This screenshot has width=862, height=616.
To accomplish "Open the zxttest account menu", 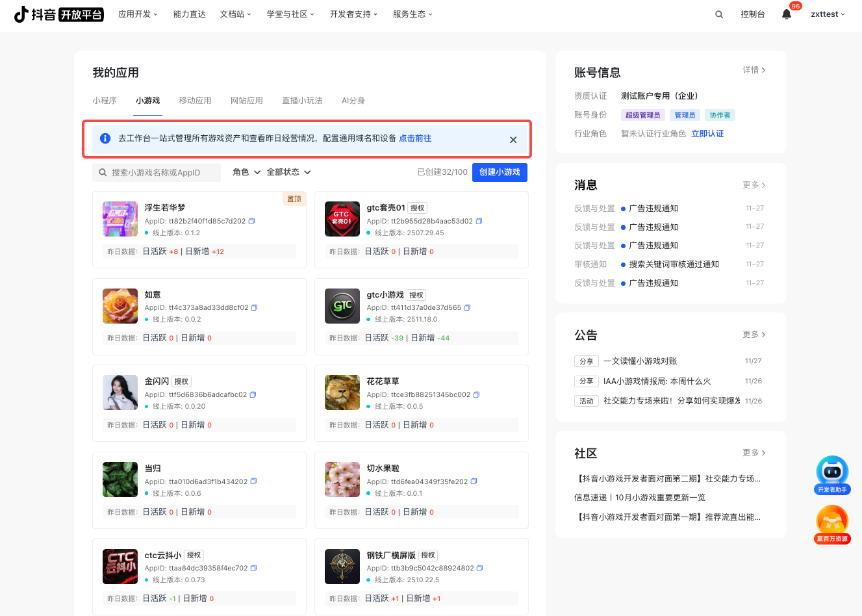I will click(x=828, y=14).
